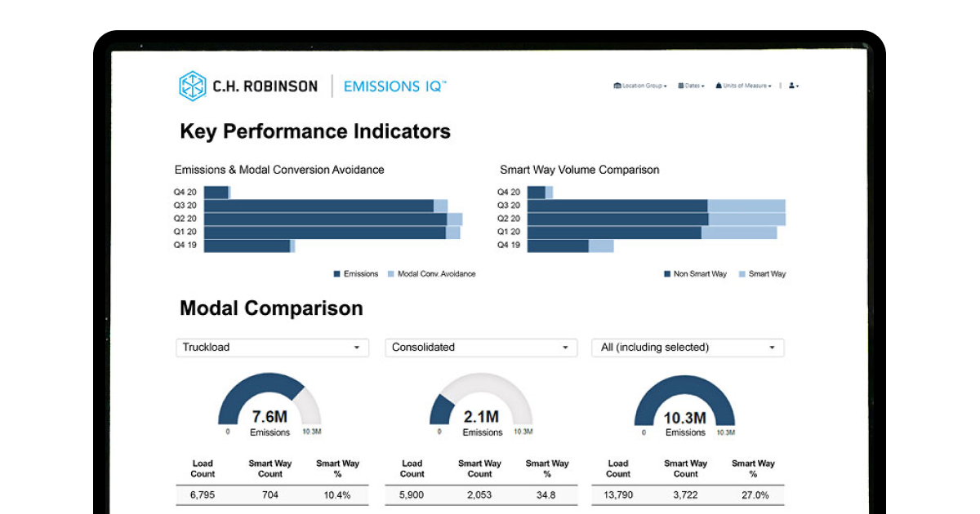Viewport: 980px width, 514px height.
Task: Expand the Consolidated mode dropdown
Action: [481, 348]
